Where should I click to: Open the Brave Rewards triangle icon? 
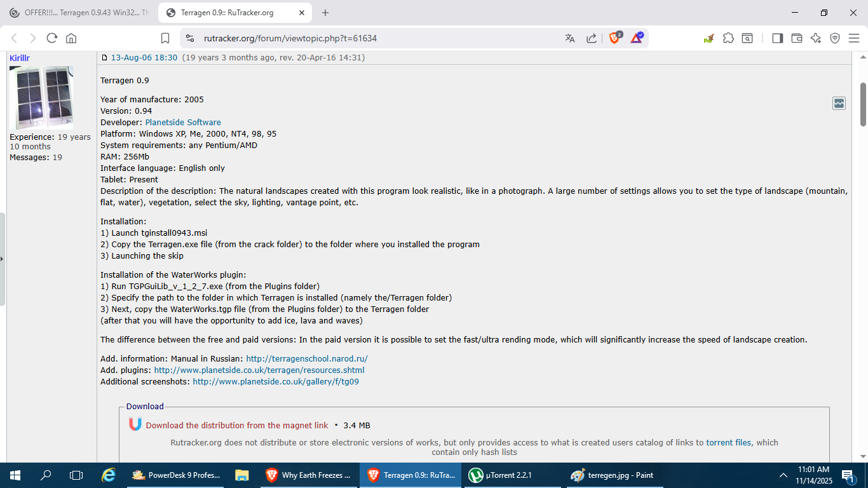pos(636,38)
